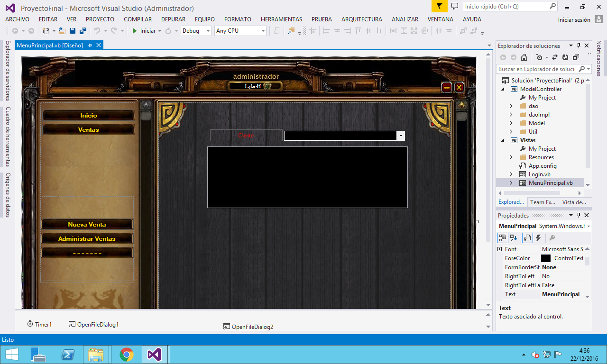This screenshot has height=364, width=607.
Task: Click the form's gold minimize button
Action: [x=446, y=87]
